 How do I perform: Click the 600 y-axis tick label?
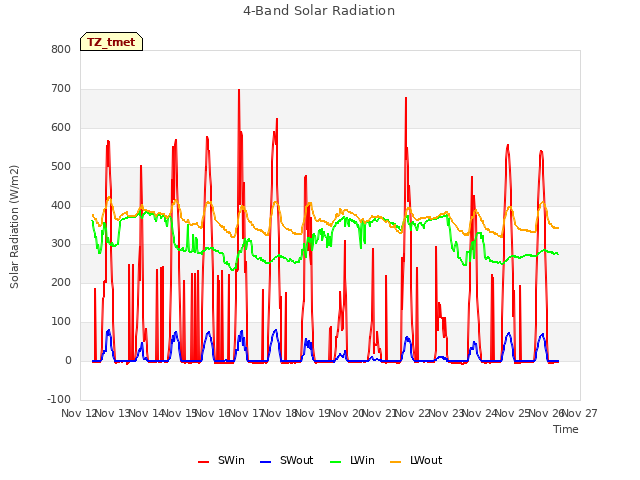[61, 128]
